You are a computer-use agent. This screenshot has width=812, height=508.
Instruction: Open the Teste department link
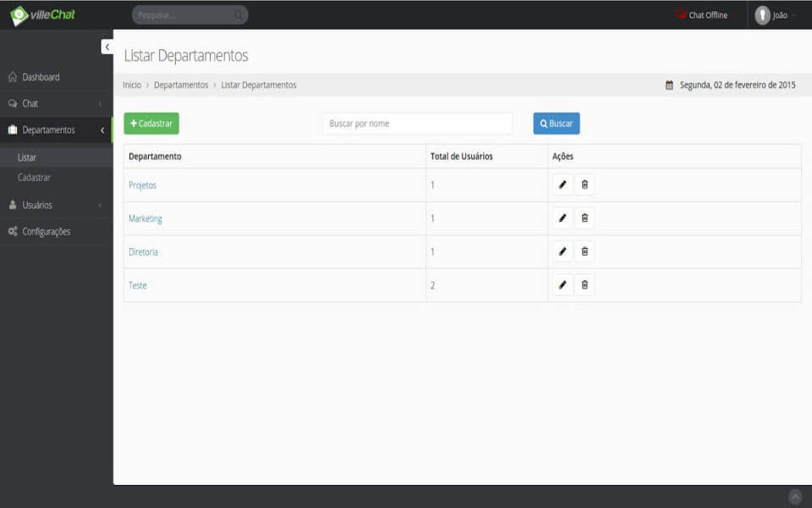point(137,285)
